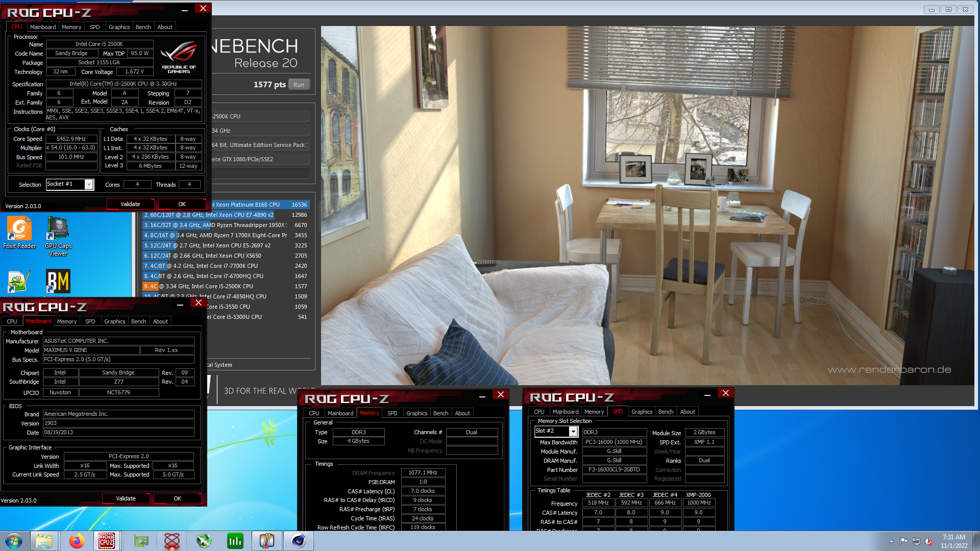Click the MAXIMUS V GENE model field
Image resolution: width=980 pixels, height=551 pixels.
[91, 350]
